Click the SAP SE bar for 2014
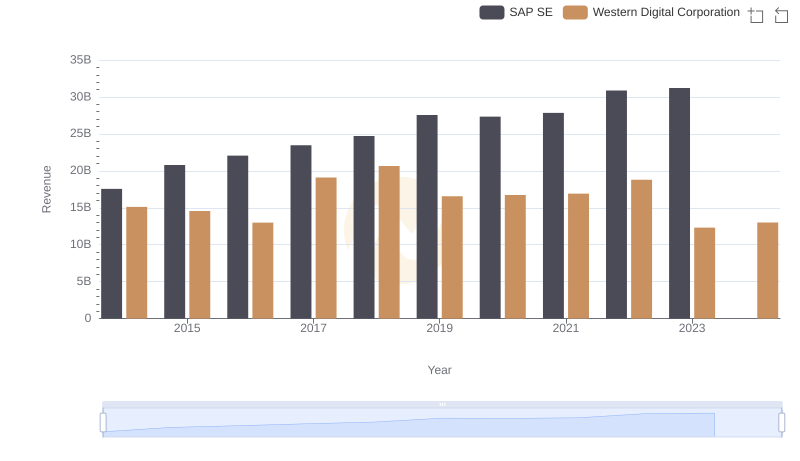Viewport: 800px width, 461px height. (x=111, y=253)
